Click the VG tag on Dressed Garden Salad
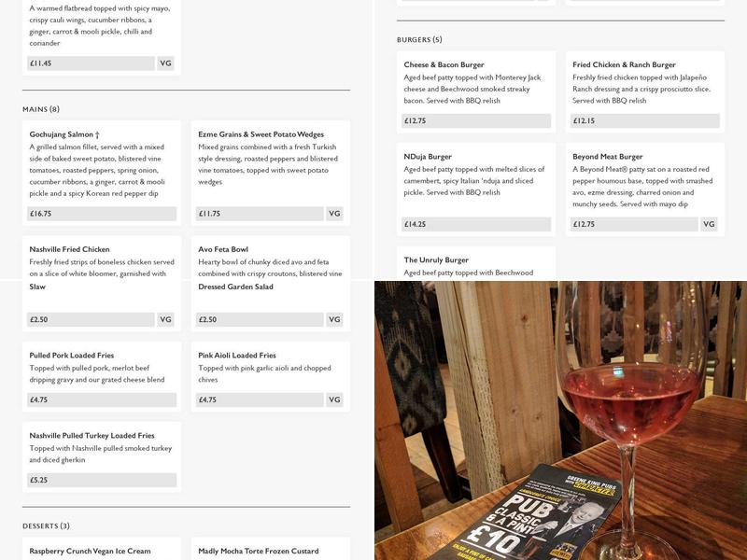Screen dimensions: 747x560 point(334,319)
